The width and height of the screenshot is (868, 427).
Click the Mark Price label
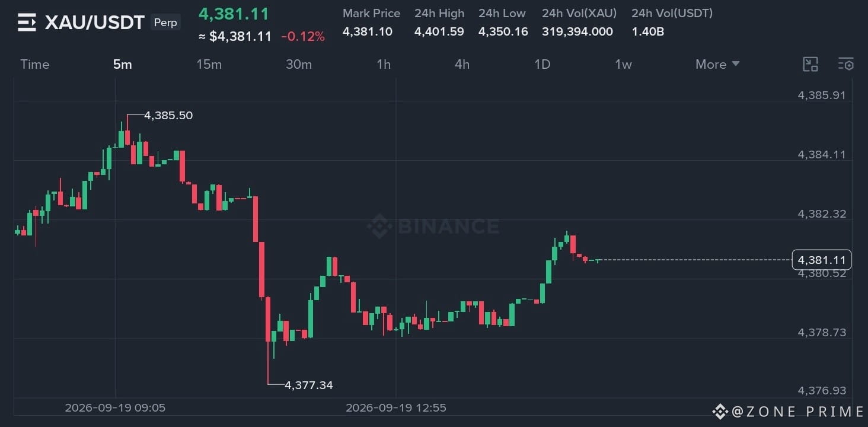[371, 13]
